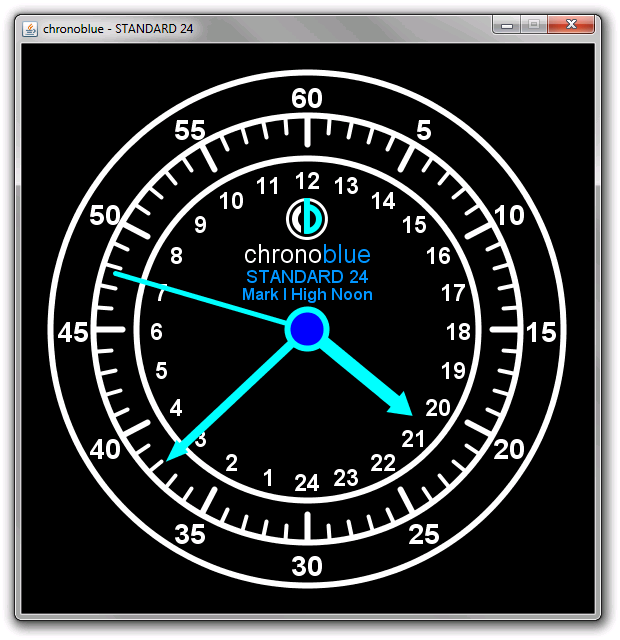Click hour number 12 on inner dial
This screenshot has height=640, width=620.
(x=307, y=181)
